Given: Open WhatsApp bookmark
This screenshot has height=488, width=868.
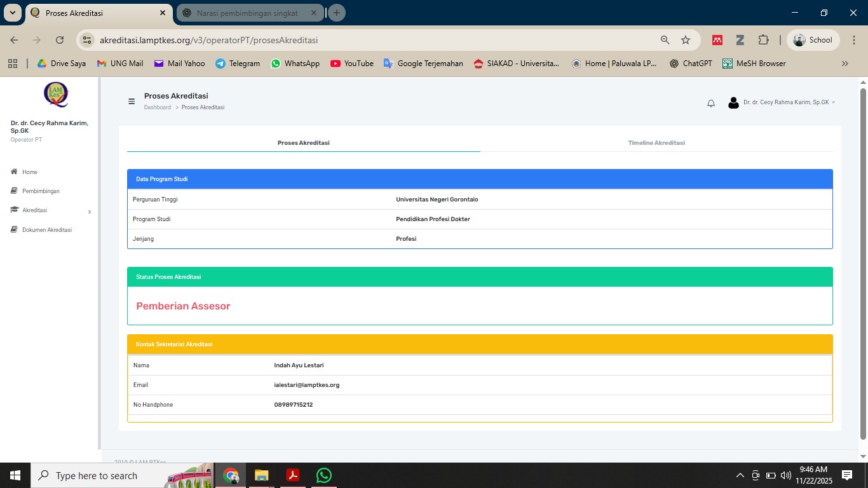Looking at the screenshot, I should (x=295, y=64).
